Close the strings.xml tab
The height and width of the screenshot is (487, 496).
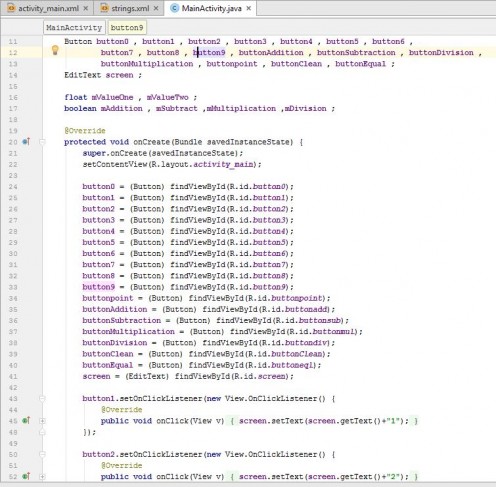pyautogui.click(x=156, y=9)
